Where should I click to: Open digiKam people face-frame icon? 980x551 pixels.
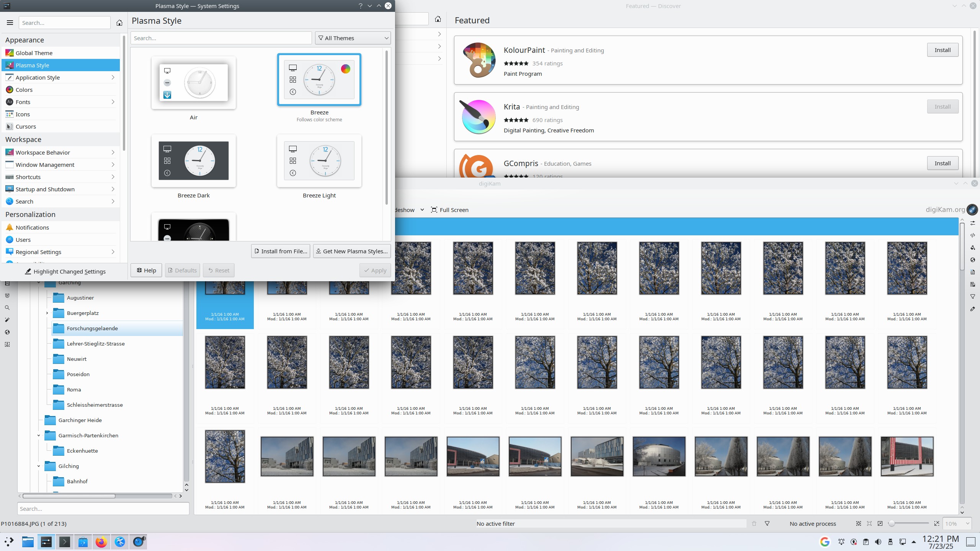pyautogui.click(x=7, y=344)
